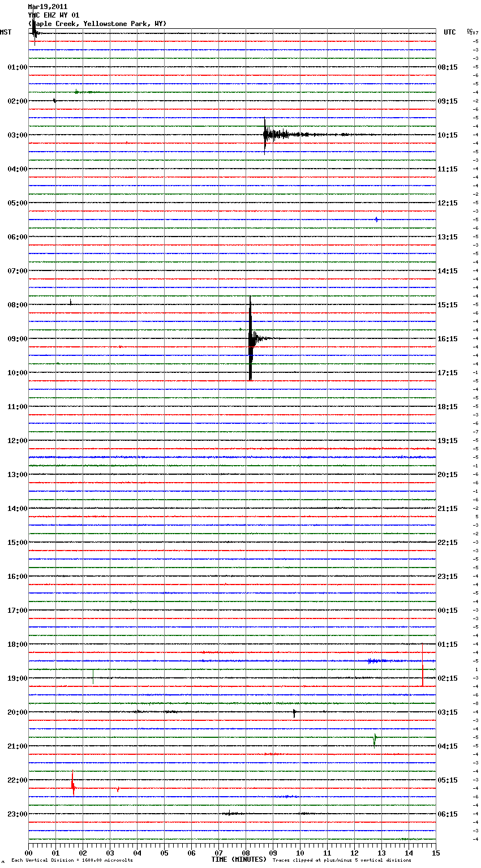The width and height of the screenshot is (481, 868).
Task: Click the MST time label 03:00
Action: 18,135
